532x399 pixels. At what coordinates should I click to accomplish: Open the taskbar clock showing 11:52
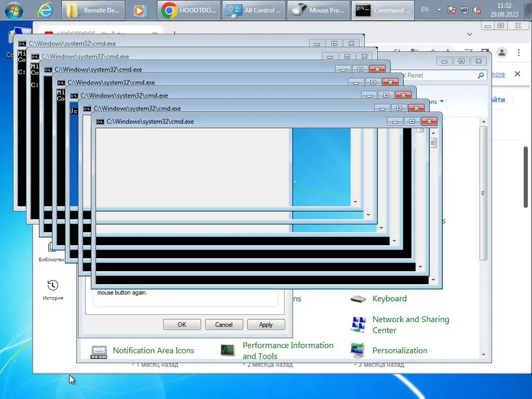pos(504,10)
